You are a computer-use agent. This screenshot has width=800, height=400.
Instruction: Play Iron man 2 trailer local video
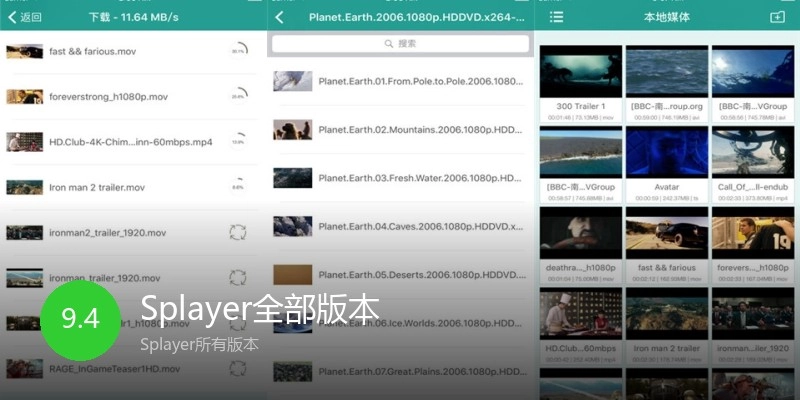[667, 326]
